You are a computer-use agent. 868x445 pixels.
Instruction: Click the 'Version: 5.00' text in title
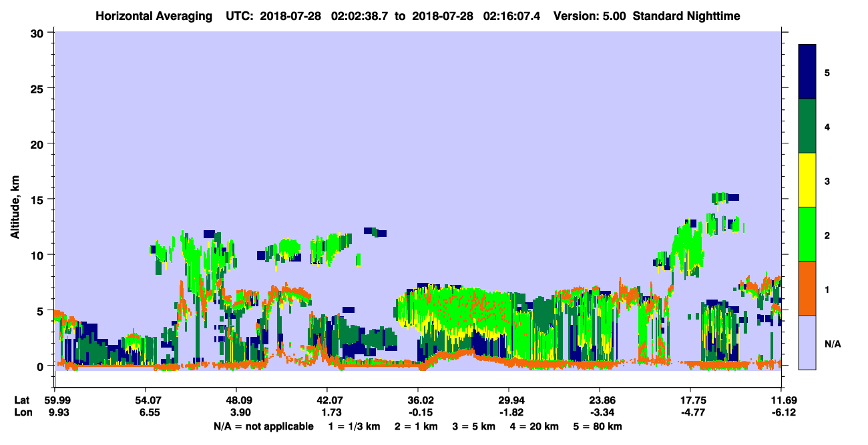(589, 15)
